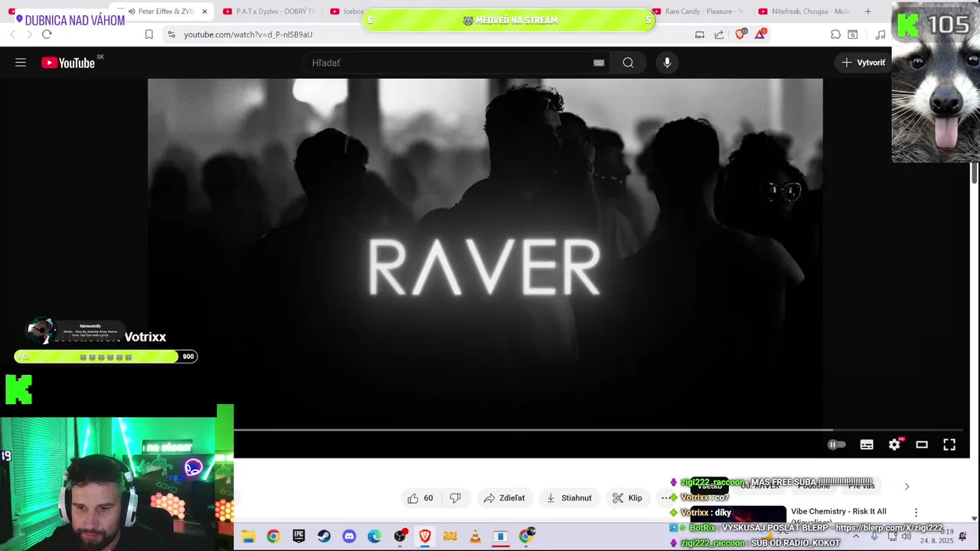The width and height of the screenshot is (980, 551).
Task: Share page icon in address bar
Action: [x=719, y=34]
